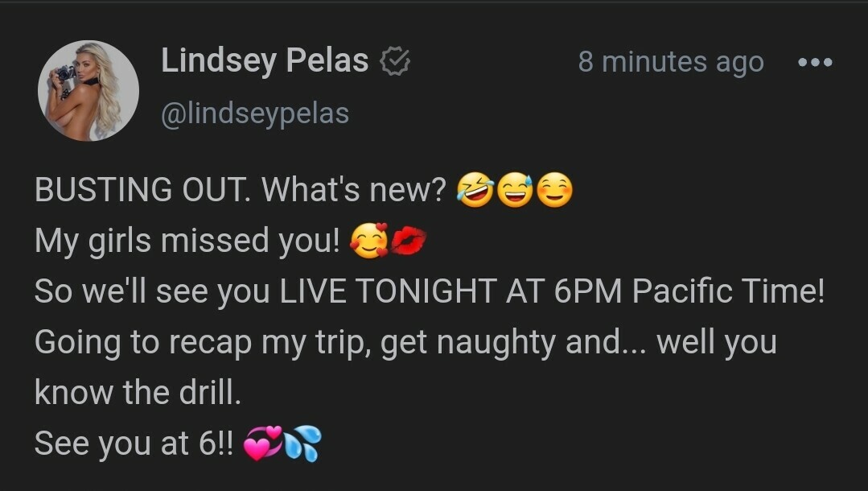Open the three-dot more options menu
Image resolution: width=868 pixels, height=491 pixels.
815,62
